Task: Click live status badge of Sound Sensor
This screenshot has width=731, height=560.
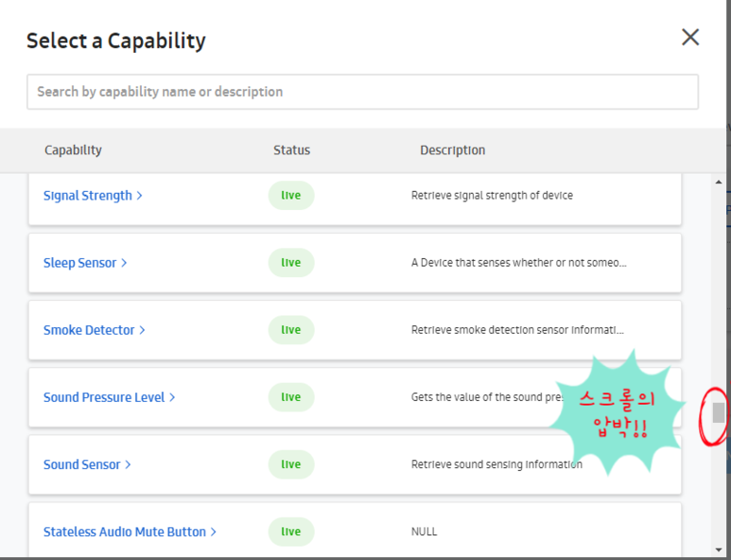Action: pyautogui.click(x=291, y=464)
